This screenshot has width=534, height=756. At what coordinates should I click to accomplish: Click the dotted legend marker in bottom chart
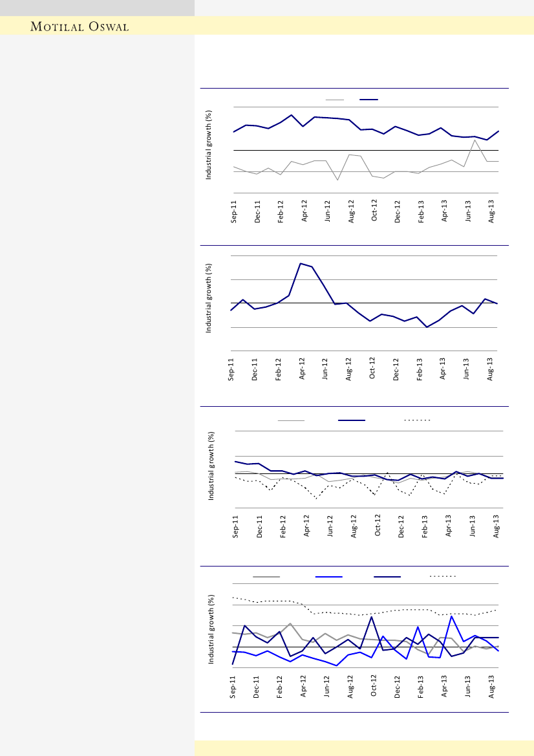pos(443,576)
